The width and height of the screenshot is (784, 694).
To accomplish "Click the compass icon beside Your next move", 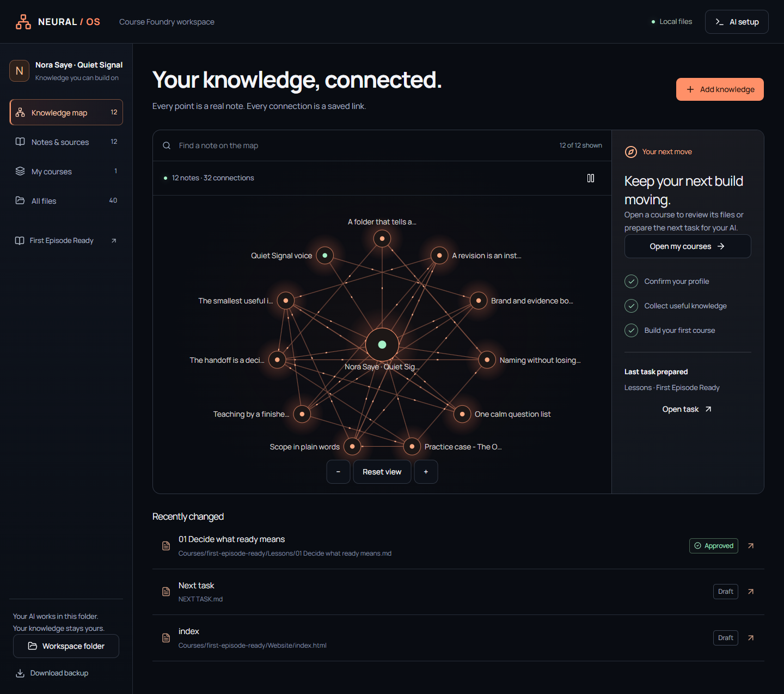I will click(x=631, y=152).
